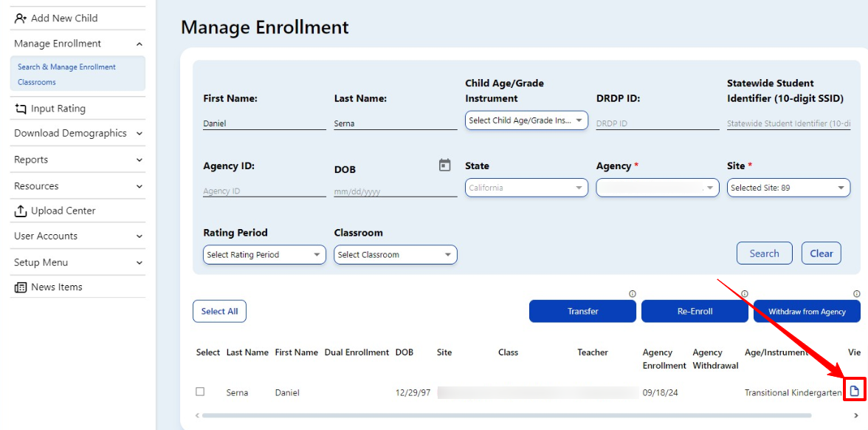Click the Select All button
Image resolution: width=868 pixels, height=430 pixels.
point(219,312)
